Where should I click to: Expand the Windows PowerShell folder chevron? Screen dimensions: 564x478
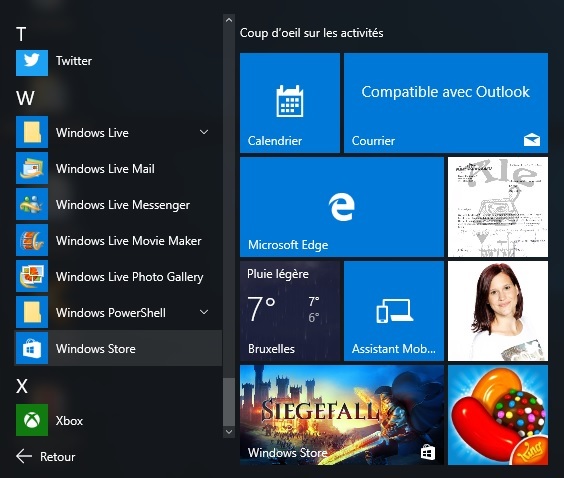(204, 312)
